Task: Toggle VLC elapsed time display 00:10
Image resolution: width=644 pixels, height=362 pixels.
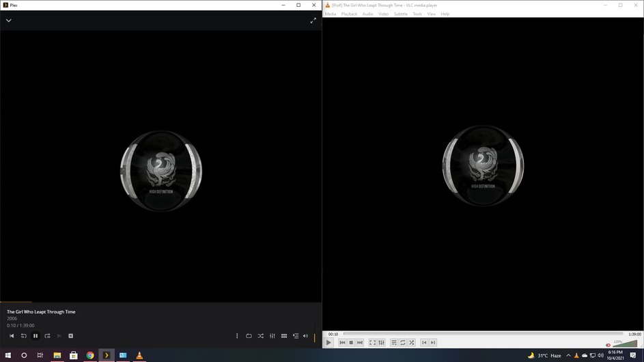Action: 333,334
